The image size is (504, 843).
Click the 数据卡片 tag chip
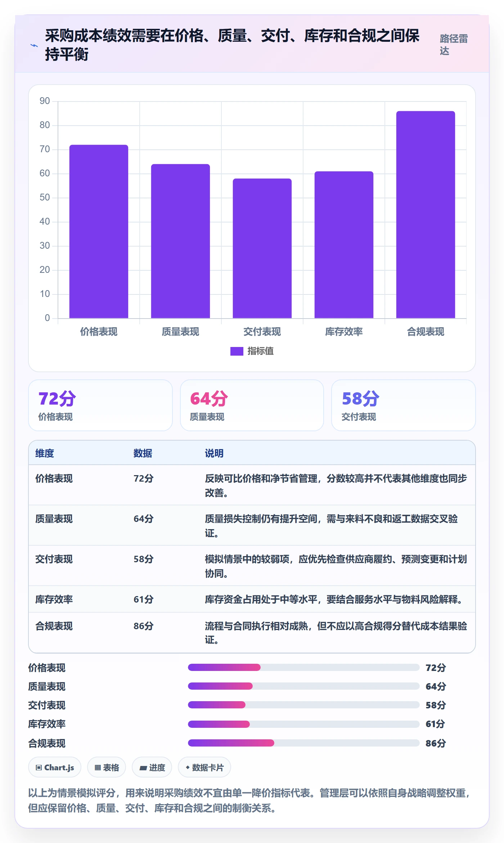click(x=204, y=767)
